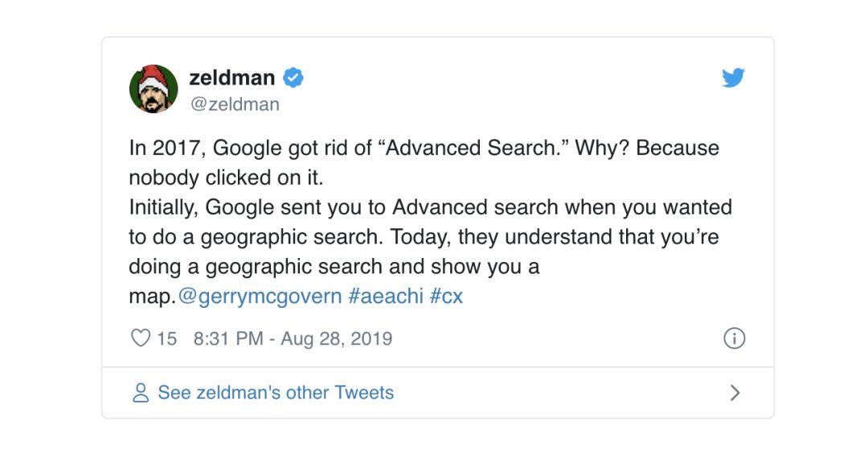Like the tweet with the heart icon
Viewport: 868px width, 450px height.
141,337
